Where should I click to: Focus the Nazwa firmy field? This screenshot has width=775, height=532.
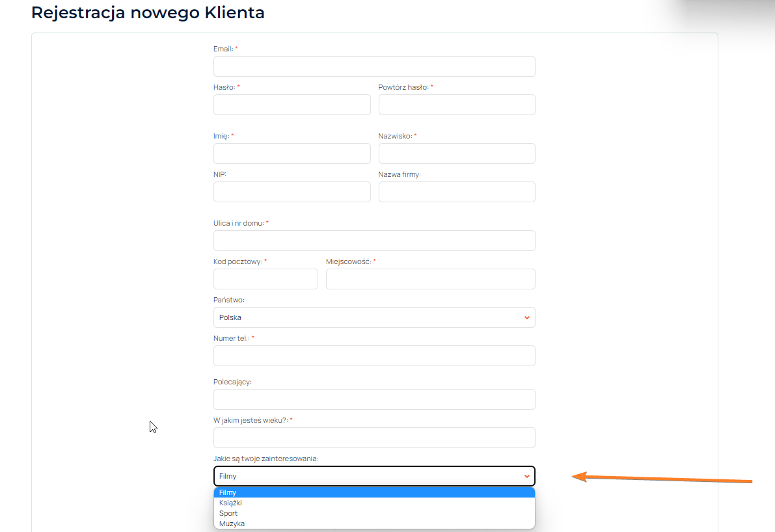(457, 192)
